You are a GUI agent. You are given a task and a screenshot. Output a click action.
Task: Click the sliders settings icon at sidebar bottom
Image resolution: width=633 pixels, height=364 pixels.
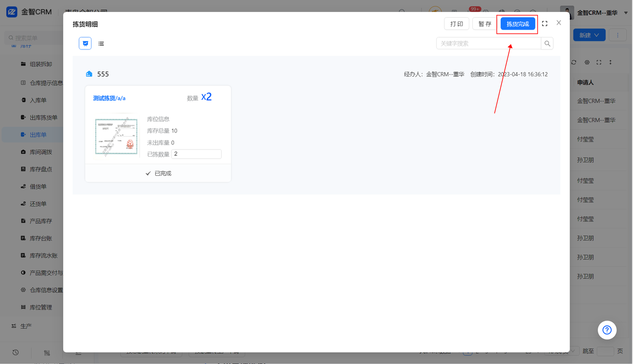point(47,353)
